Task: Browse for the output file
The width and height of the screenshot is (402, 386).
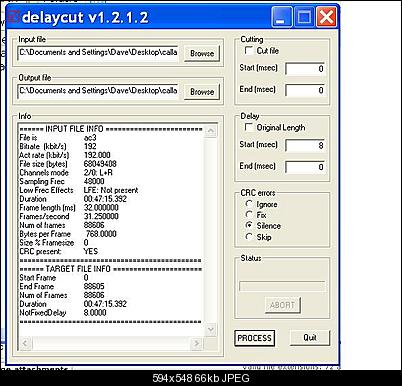Action: tap(202, 92)
